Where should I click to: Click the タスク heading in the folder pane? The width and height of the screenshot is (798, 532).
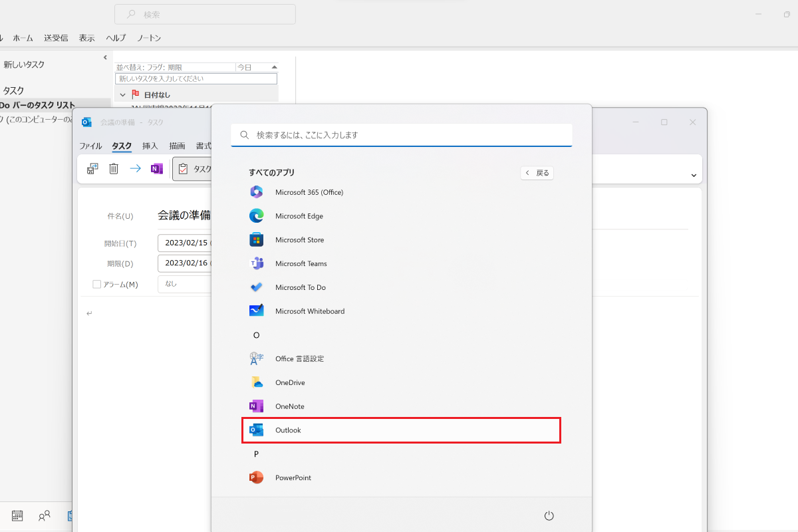(13, 90)
